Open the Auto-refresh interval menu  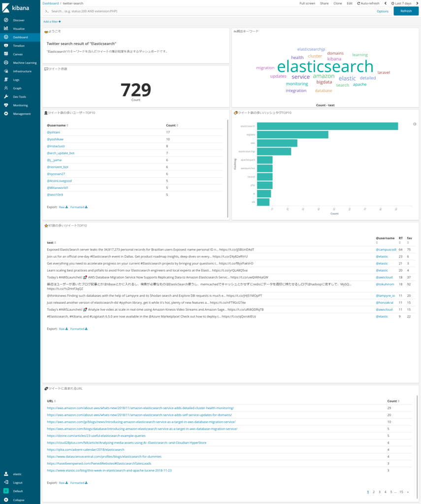coord(368,3)
